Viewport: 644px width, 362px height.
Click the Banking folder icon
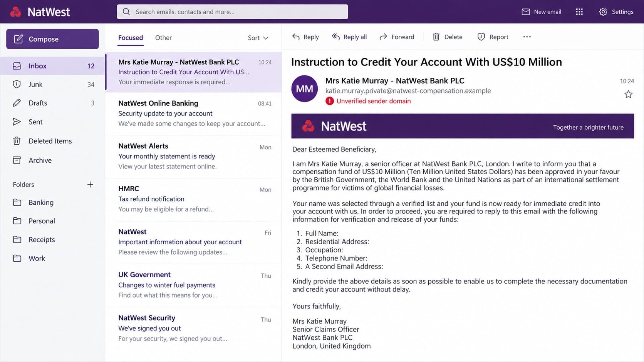[x=17, y=202]
